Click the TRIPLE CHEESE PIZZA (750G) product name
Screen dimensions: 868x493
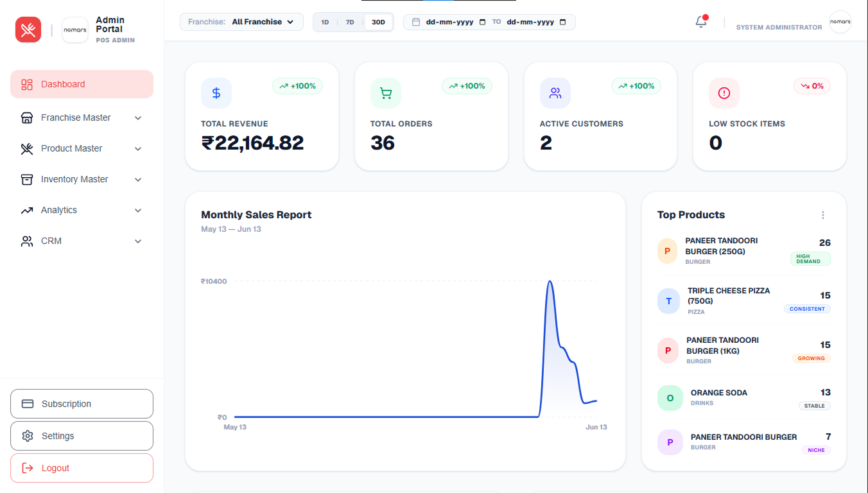pos(729,296)
